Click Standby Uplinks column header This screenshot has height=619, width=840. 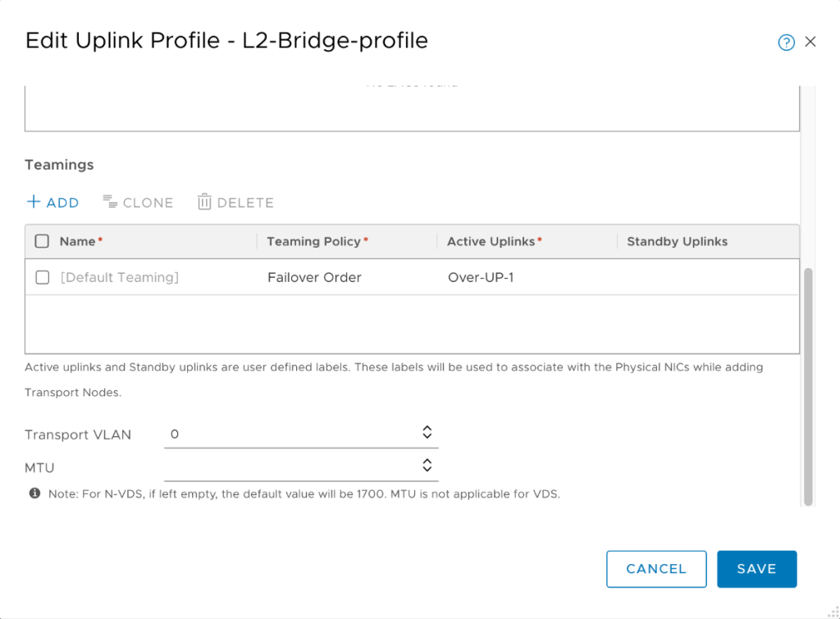point(677,241)
